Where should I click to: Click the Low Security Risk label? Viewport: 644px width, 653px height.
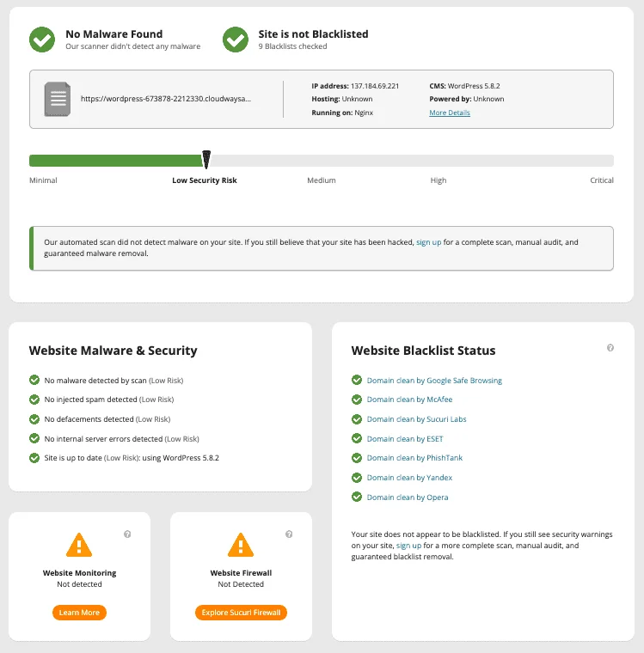point(205,180)
